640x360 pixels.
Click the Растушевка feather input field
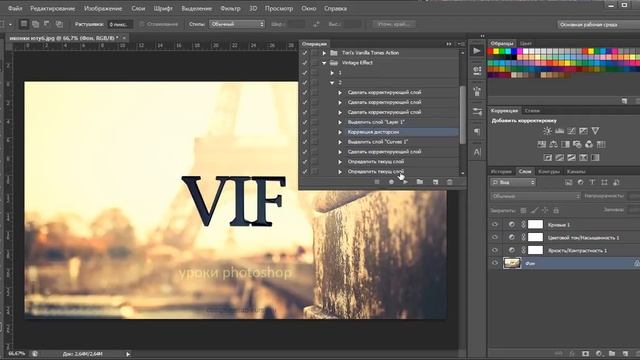pos(120,24)
